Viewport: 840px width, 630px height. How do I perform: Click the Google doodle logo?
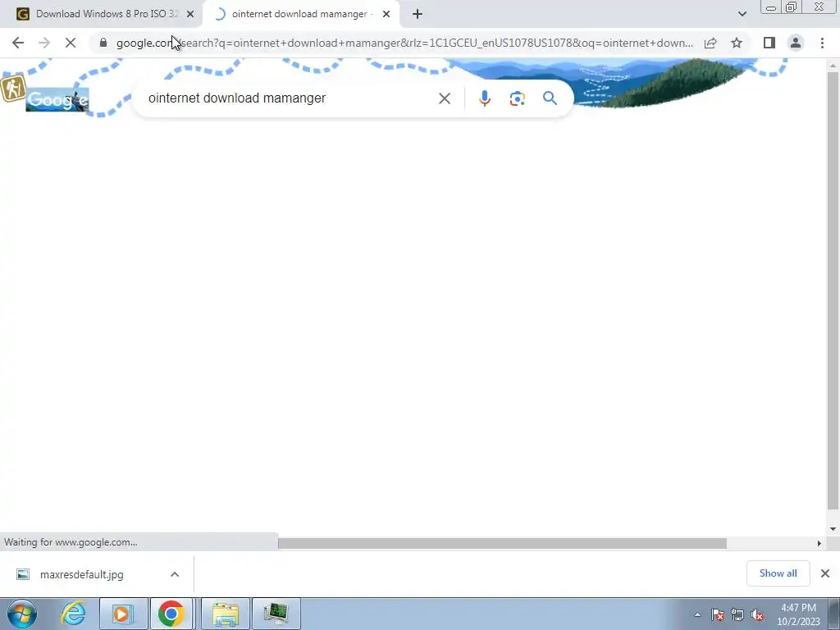(57, 99)
